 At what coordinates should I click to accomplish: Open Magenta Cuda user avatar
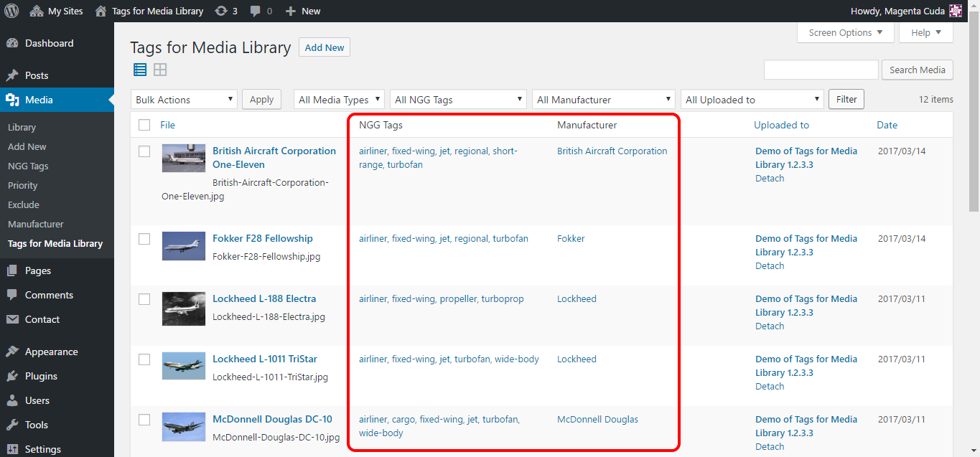click(956, 11)
